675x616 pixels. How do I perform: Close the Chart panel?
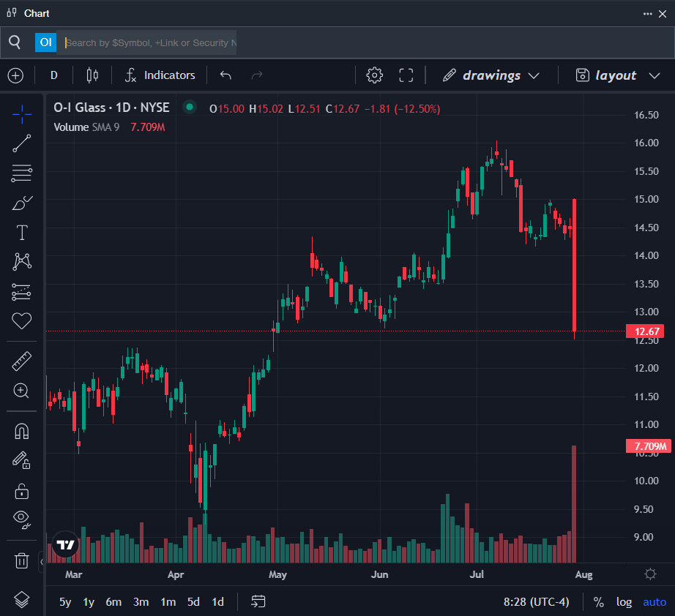click(663, 14)
